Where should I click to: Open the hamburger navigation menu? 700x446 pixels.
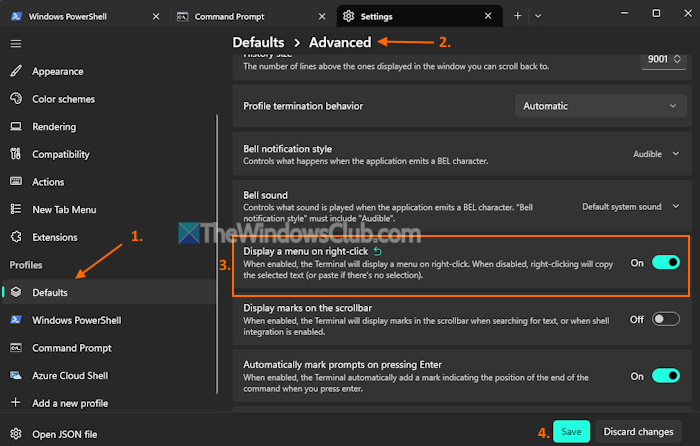(x=16, y=43)
